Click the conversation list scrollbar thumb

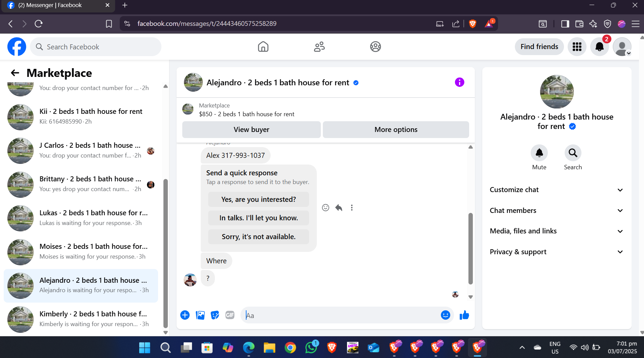[x=165, y=254]
